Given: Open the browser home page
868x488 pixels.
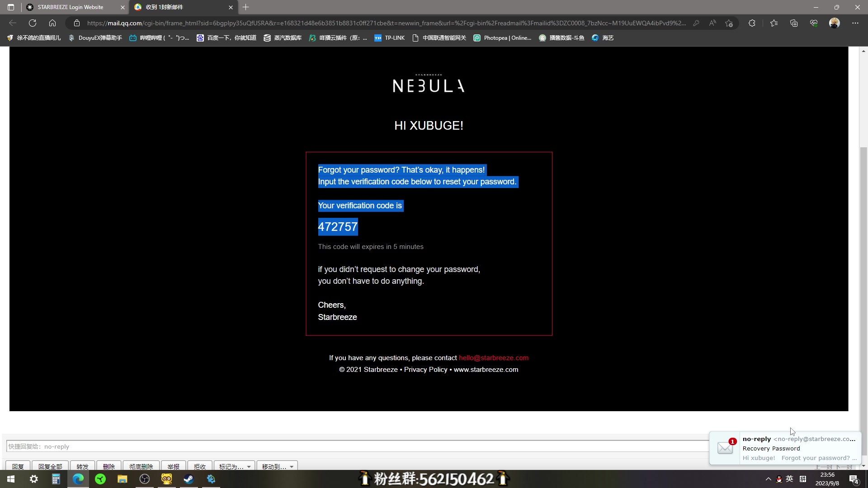Looking at the screenshot, I should 52,23.
